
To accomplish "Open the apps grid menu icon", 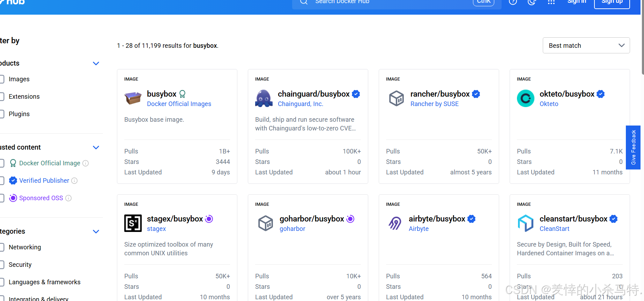I will coord(551,2).
